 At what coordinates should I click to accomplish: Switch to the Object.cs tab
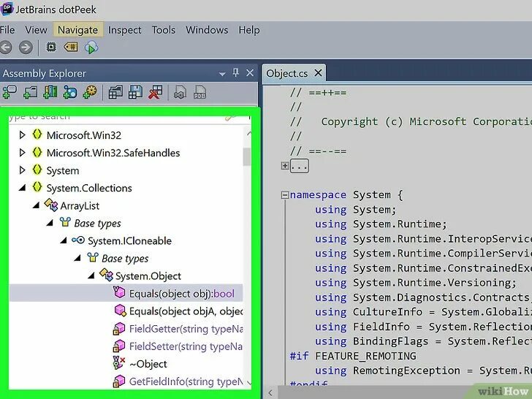tap(287, 73)
